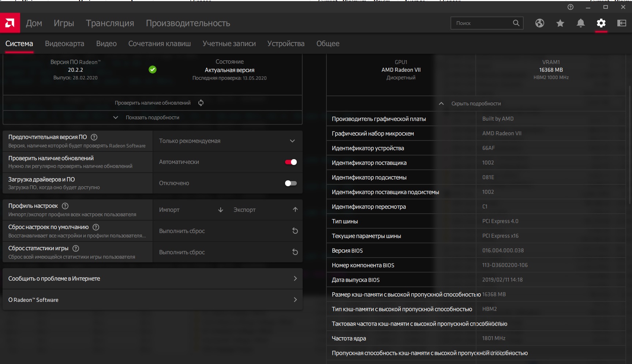Click Выполнить сброс for default settings

[x=228, y=231]
